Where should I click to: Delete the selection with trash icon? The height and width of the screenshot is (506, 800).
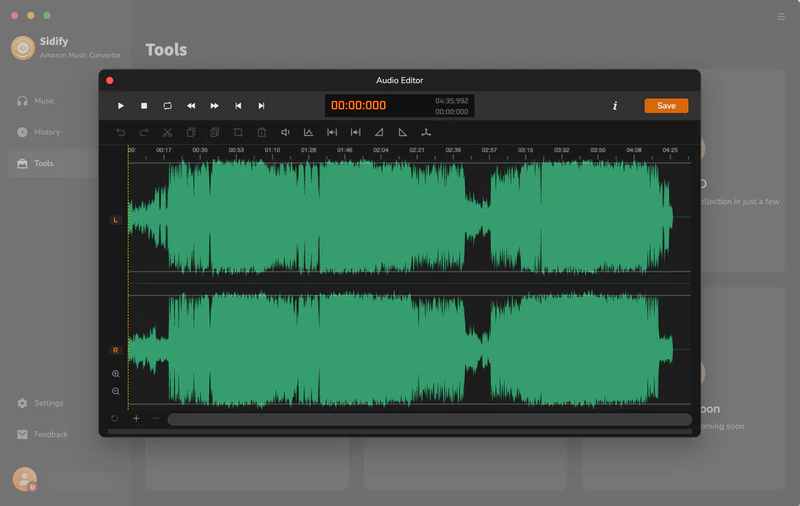coord(261,133)
